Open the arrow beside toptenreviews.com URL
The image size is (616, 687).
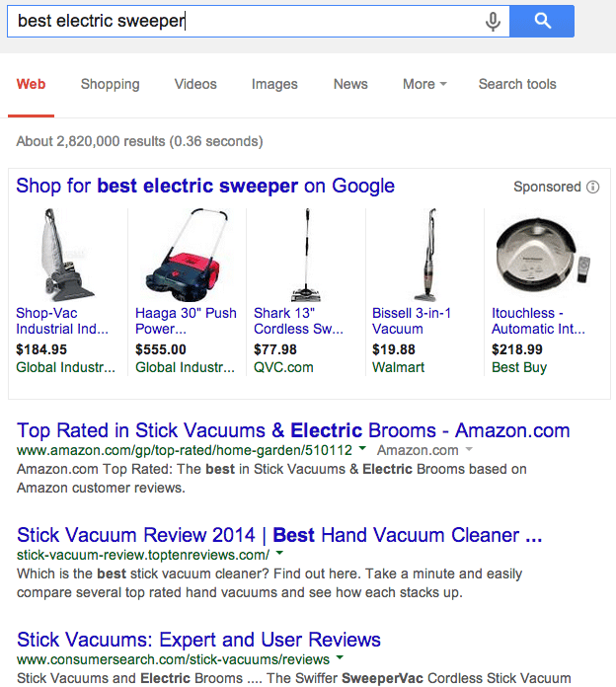279,554
